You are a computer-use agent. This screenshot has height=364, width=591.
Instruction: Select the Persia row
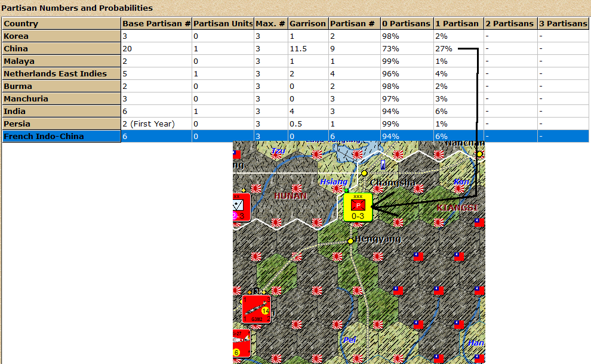pyautogui.click(x=295, y=124)
